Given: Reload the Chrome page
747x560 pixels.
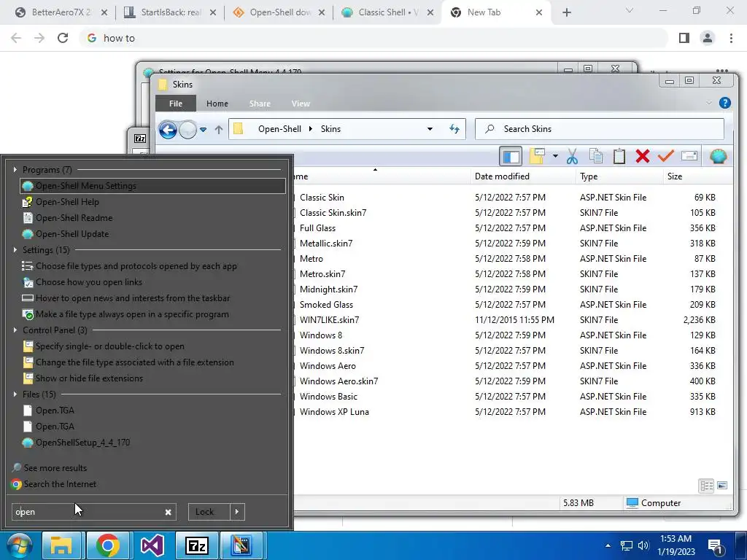Looking at the screenshot, I should pos(63,38).
